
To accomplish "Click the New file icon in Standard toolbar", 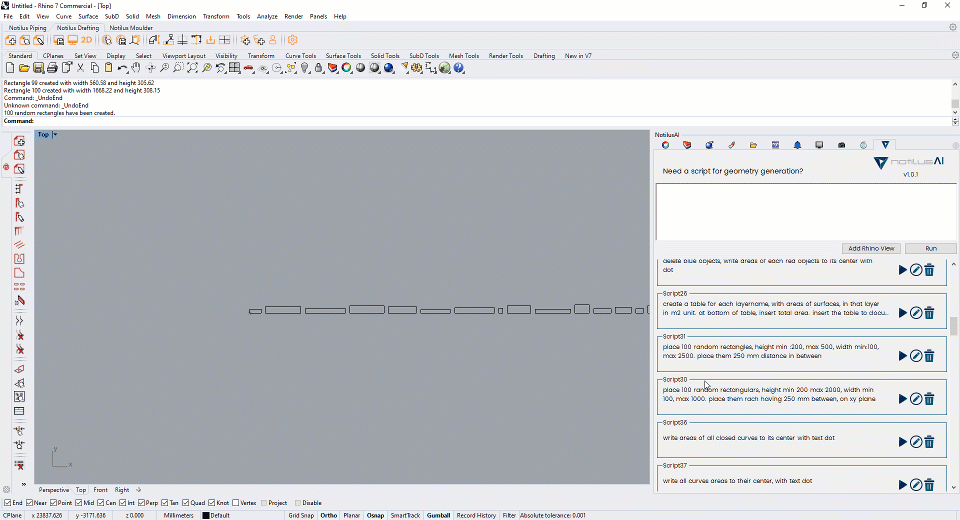I will coord(10,68).
